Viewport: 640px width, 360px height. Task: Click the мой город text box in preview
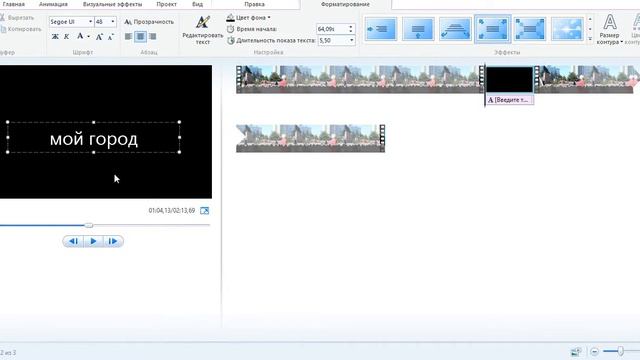point(93,138)
